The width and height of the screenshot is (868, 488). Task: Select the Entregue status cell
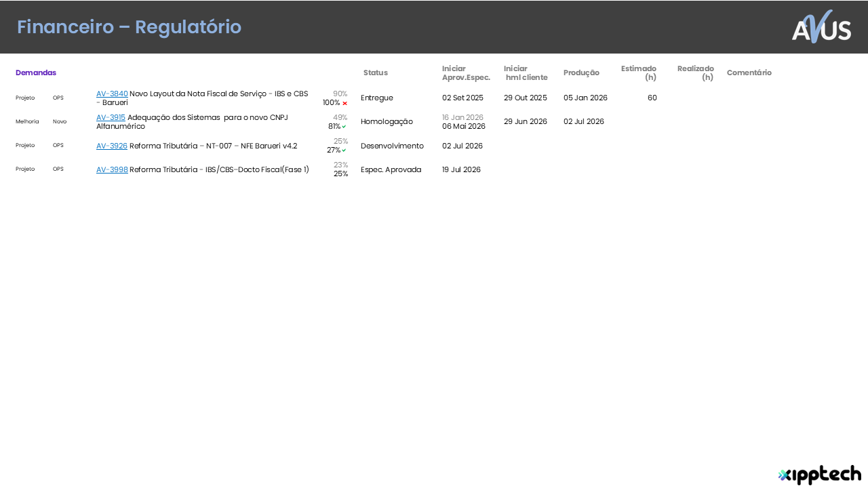pos(377,98)
